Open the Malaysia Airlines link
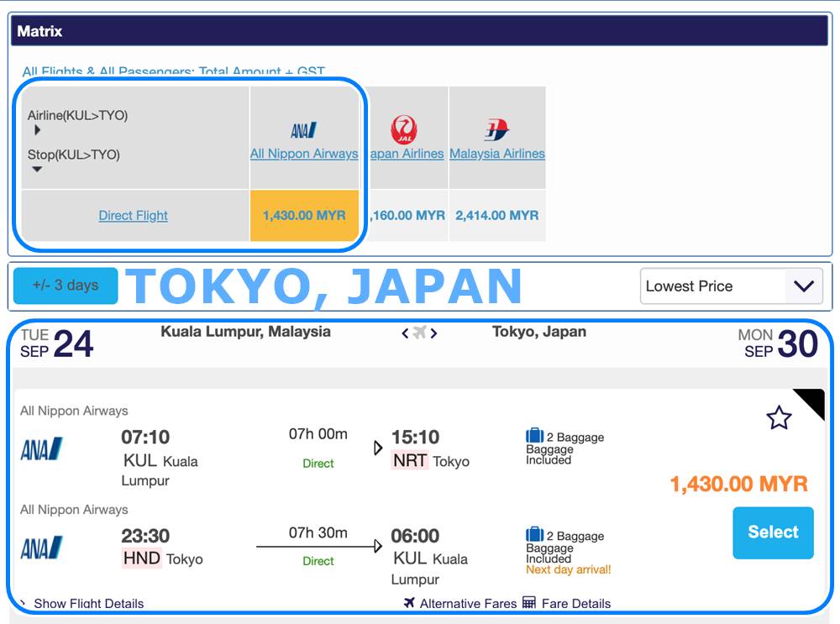This screenshot has height=624, width=840. tap(496, 154)
